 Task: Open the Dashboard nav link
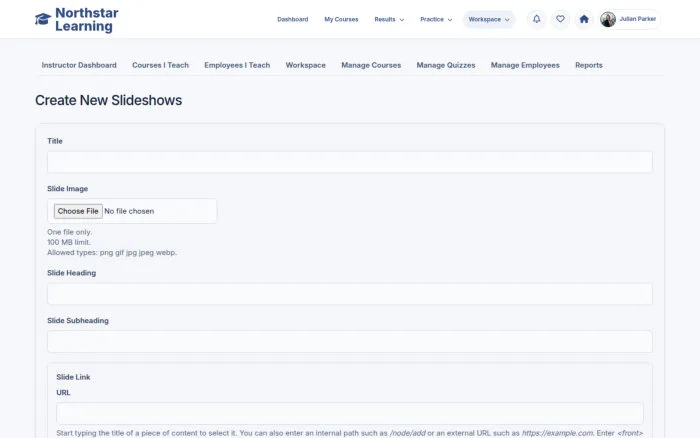click(x=292, y=19)
